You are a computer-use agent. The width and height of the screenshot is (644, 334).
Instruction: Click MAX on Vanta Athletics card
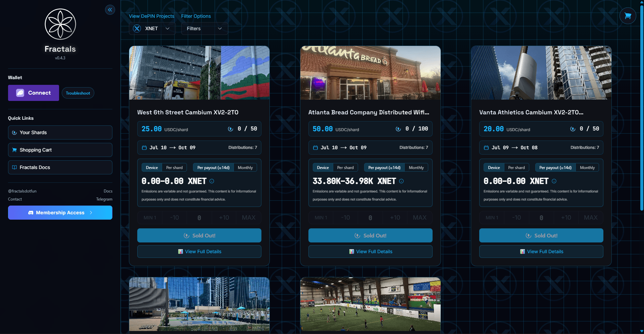pyautogui.click(x=591, y=218)
